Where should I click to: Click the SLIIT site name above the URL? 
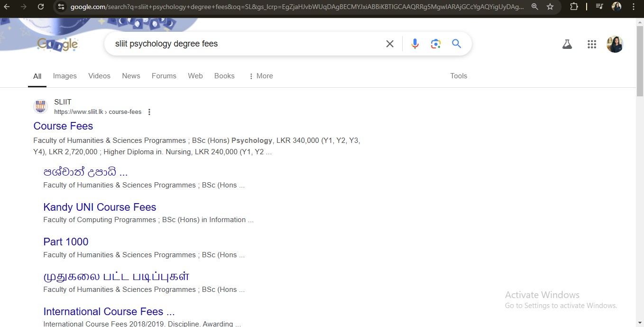(x=63, y=102)
